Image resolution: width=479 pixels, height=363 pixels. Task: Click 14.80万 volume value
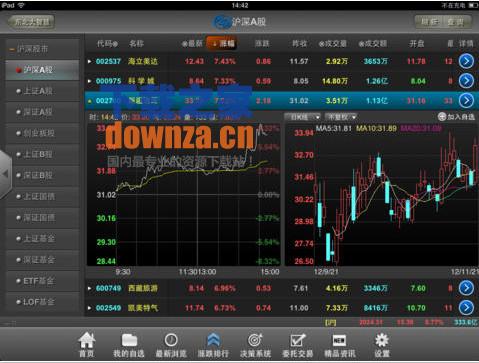pyautogui.click(x=335, y=81)
